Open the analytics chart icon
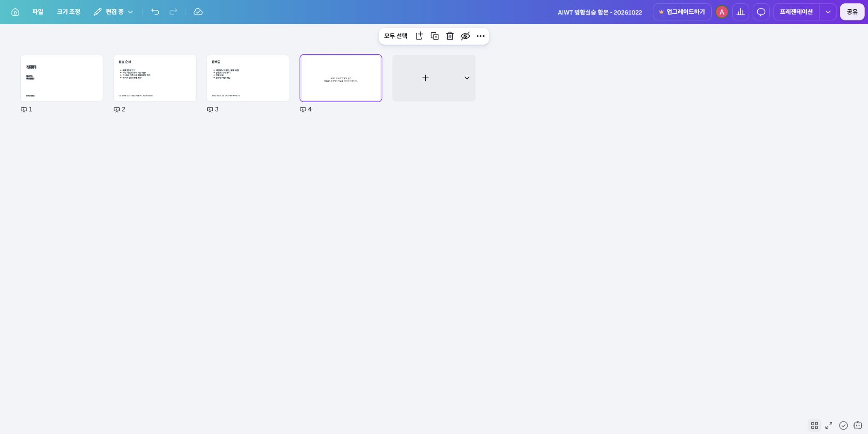Screen dimensions: 868x434 click(x=741, y=12)
